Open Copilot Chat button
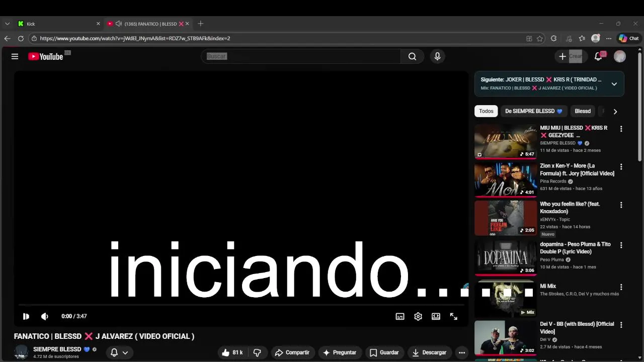This screenshot has width=644, height=362. [x=628, y=38]
